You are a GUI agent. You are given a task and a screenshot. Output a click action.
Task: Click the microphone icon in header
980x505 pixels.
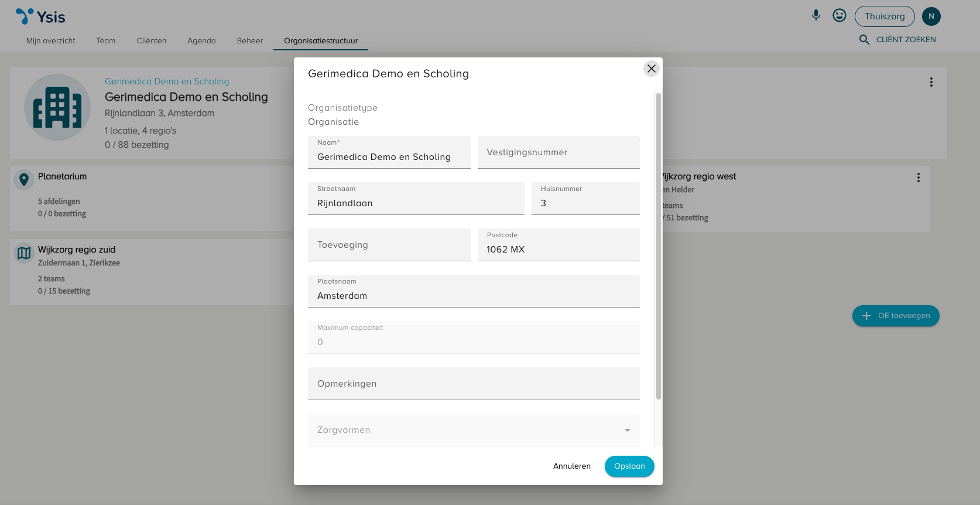(815, 16)
